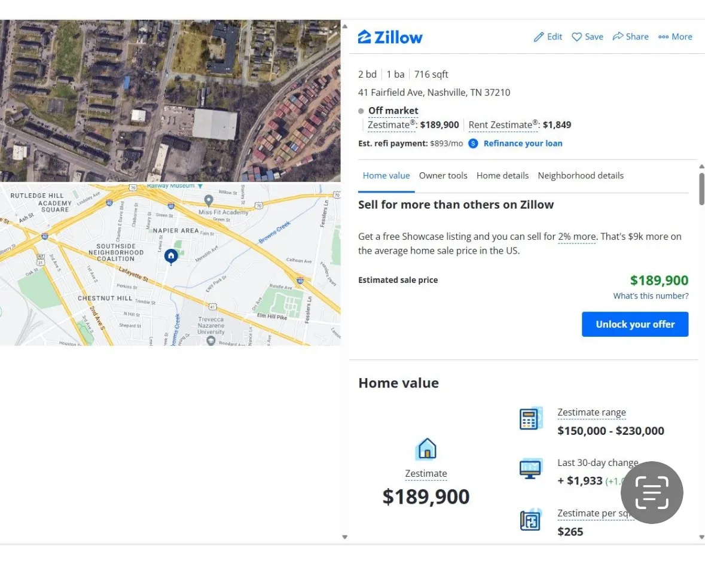Click the Zillow logo
Viewport: 705px width, 588px height.
(x=390, y=37)
